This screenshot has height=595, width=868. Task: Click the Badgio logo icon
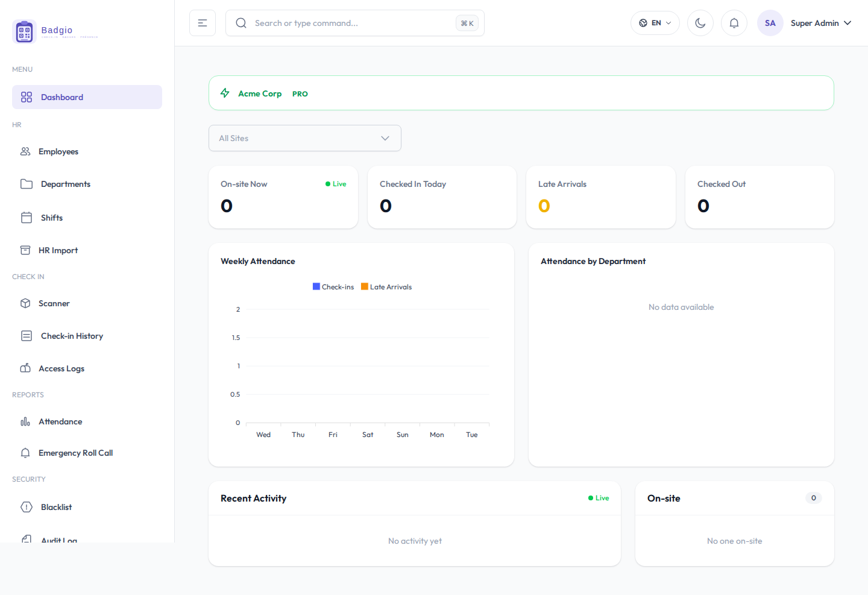tap(25, 31)
